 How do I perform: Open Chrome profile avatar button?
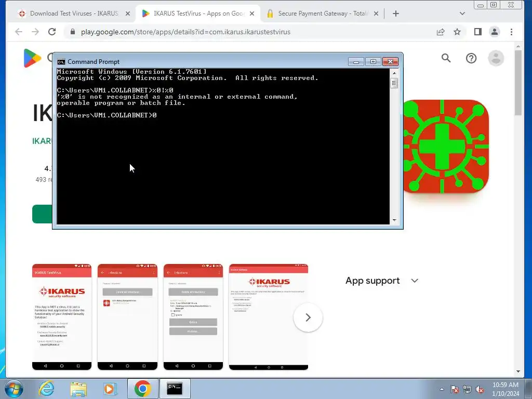[495, 32]
